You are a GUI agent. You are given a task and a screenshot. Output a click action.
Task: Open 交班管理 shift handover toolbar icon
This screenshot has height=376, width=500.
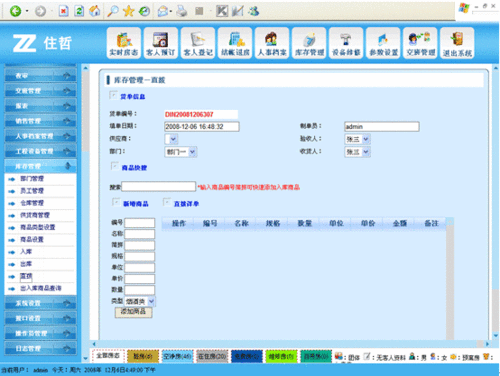point(420,43)
